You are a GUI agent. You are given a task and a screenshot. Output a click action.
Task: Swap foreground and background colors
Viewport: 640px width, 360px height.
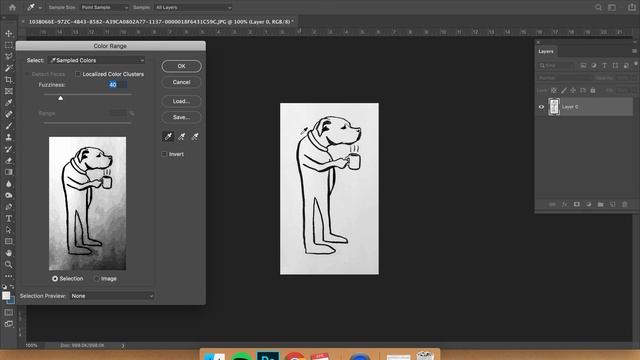point(12,287)
